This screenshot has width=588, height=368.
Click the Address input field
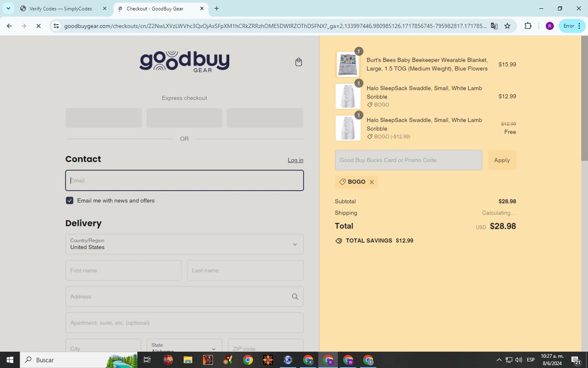pyautogui.click(x=184, y=297)
